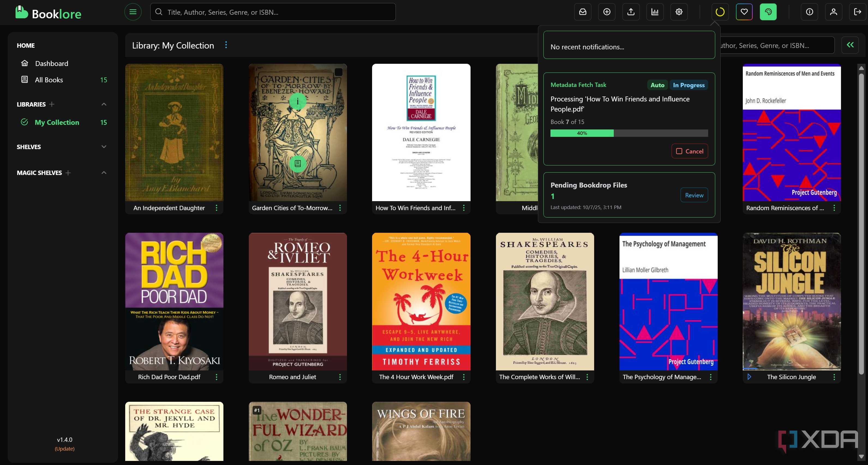View library statistics via bar chart icon
Screen dimensions: 868x465
[655, 12]
